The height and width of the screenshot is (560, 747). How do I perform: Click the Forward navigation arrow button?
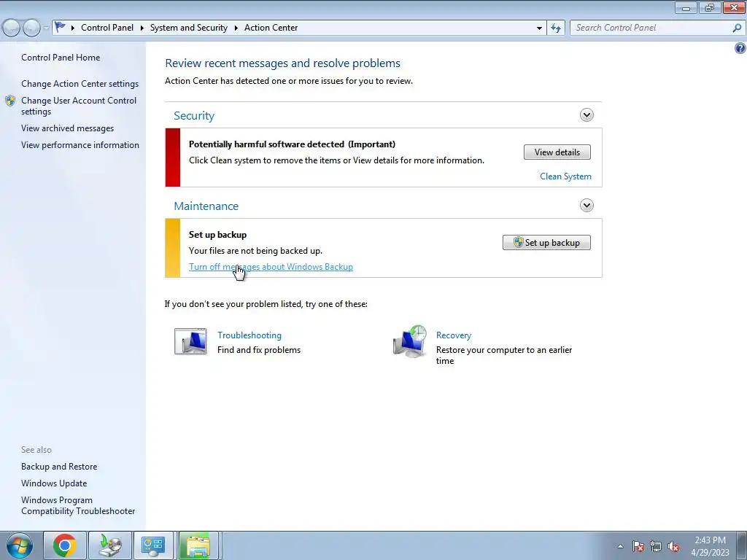click(31, 28)
